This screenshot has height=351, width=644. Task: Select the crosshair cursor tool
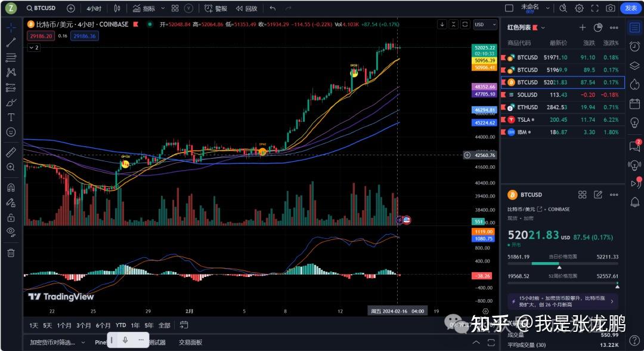tap(11, 27)
